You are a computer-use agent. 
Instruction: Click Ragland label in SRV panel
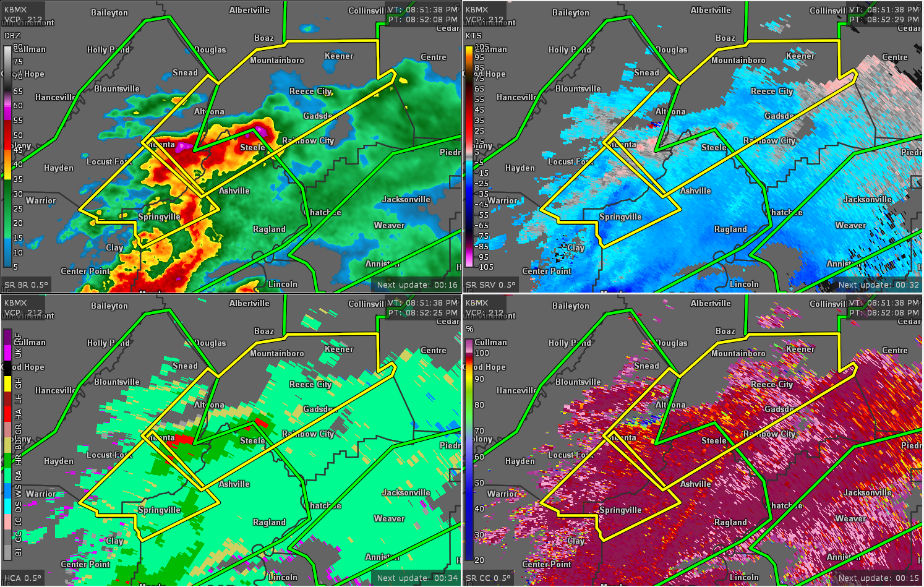[x=730, y=229]
